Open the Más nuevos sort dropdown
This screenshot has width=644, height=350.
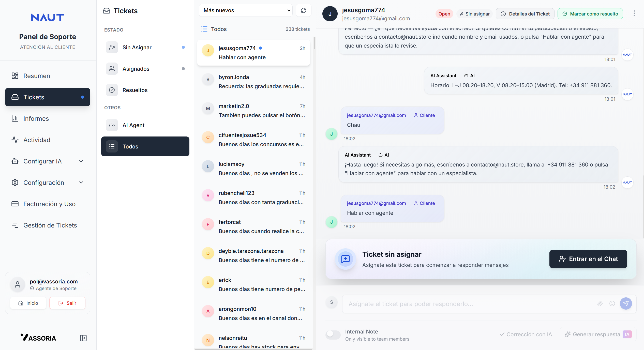coord(245,10)
